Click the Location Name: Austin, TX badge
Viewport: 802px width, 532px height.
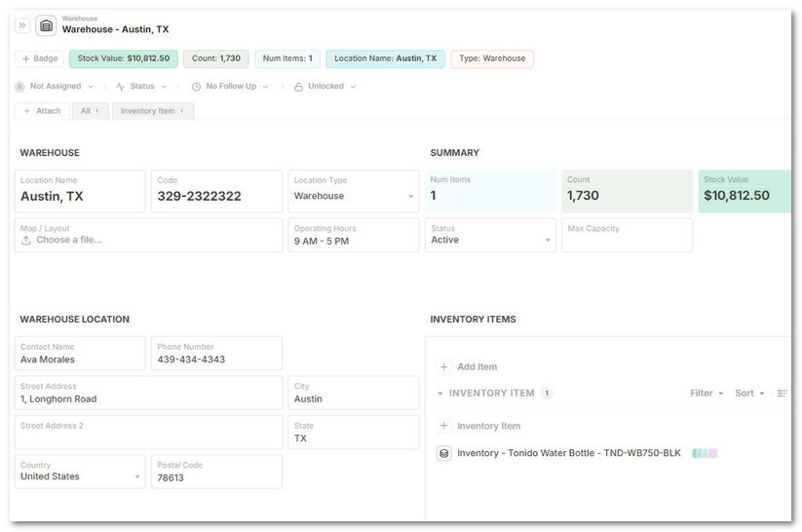click(385, 58)
